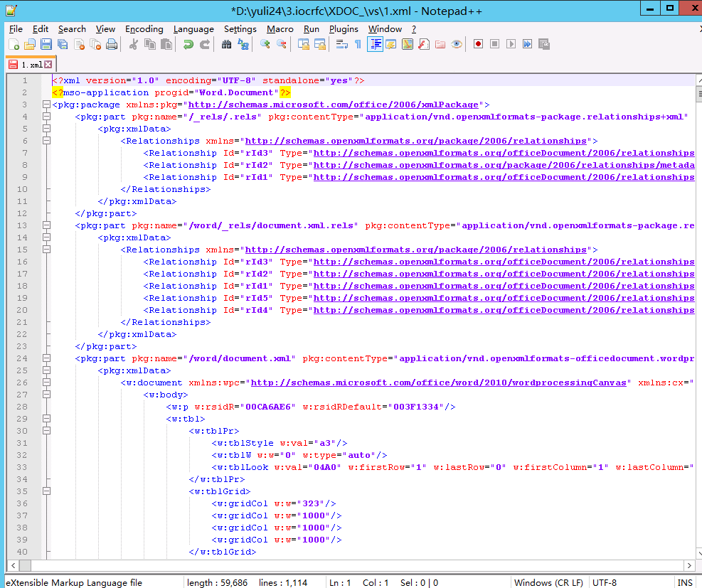The image size is (702, 588).
Task: Click the Paste clipboard icon
Action: pyautogui.click(x=166, y=44)
